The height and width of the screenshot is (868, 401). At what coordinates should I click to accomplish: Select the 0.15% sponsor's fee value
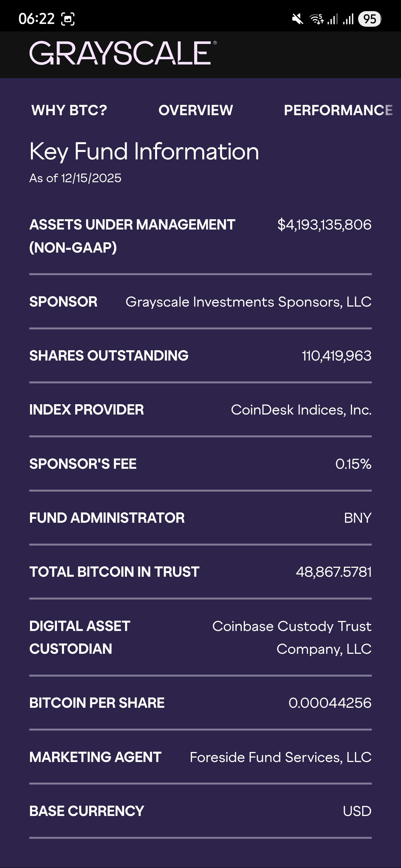[x=353, y=464]
